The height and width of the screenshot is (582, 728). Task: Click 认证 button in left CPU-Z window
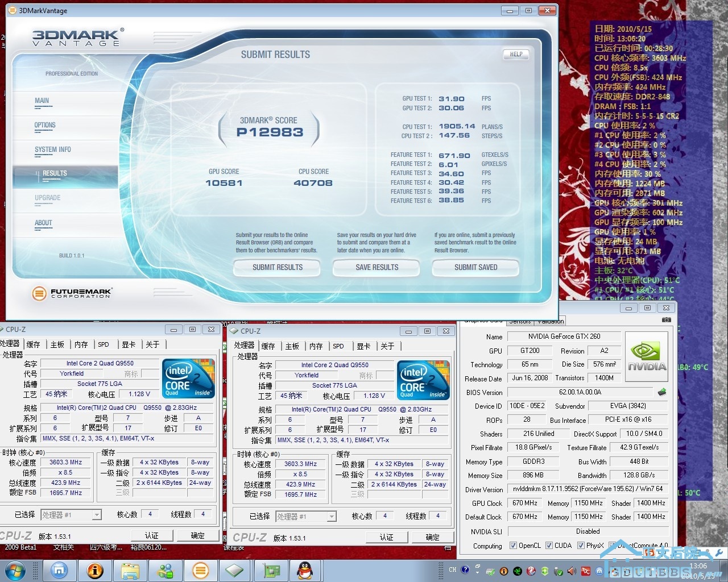[151, 535]
